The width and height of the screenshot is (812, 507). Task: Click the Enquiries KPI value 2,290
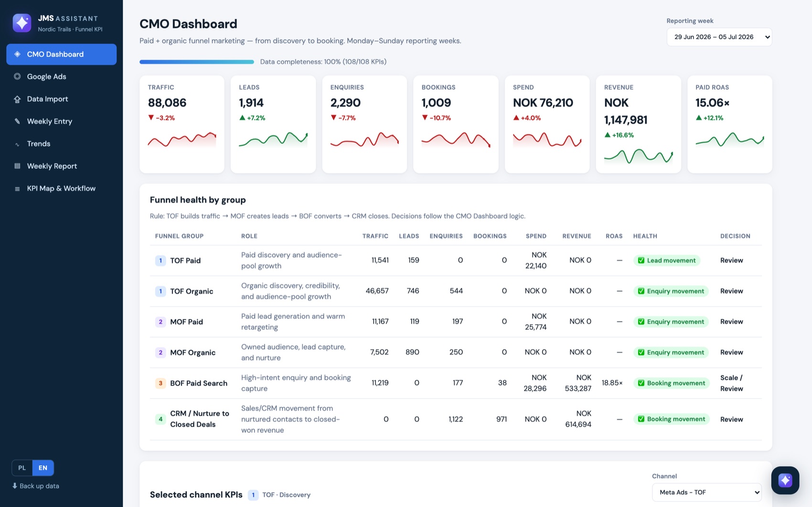click(345, 103)
